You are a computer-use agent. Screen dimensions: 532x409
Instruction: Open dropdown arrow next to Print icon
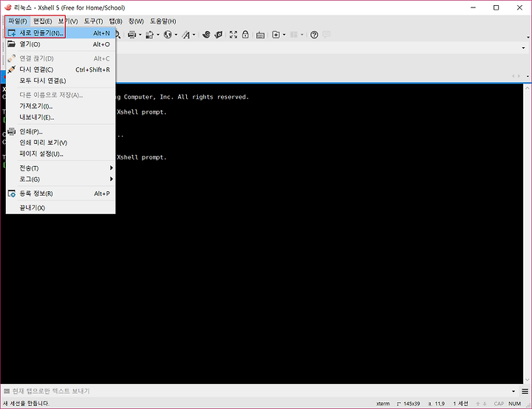pos(140,35)
